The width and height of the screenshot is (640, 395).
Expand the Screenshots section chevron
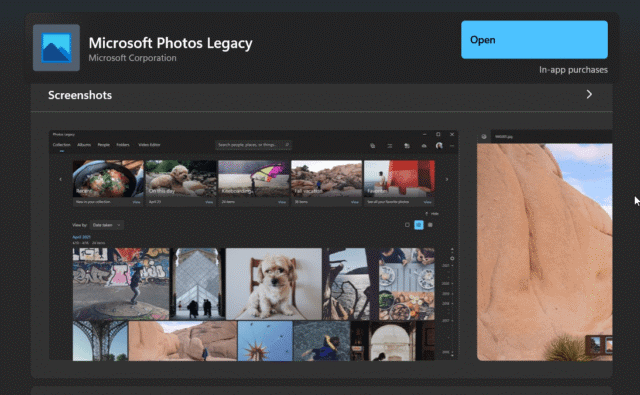(x=589, y=95)
